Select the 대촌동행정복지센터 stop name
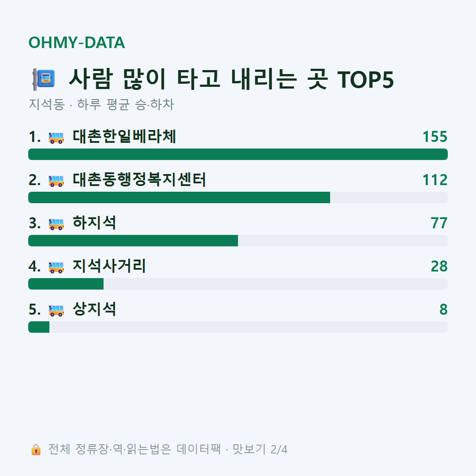Screen dimensions: 476x476 (x=139, y=179)
